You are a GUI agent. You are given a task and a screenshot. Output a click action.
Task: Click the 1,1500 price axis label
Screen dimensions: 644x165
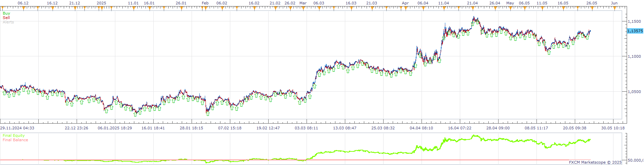634,21
